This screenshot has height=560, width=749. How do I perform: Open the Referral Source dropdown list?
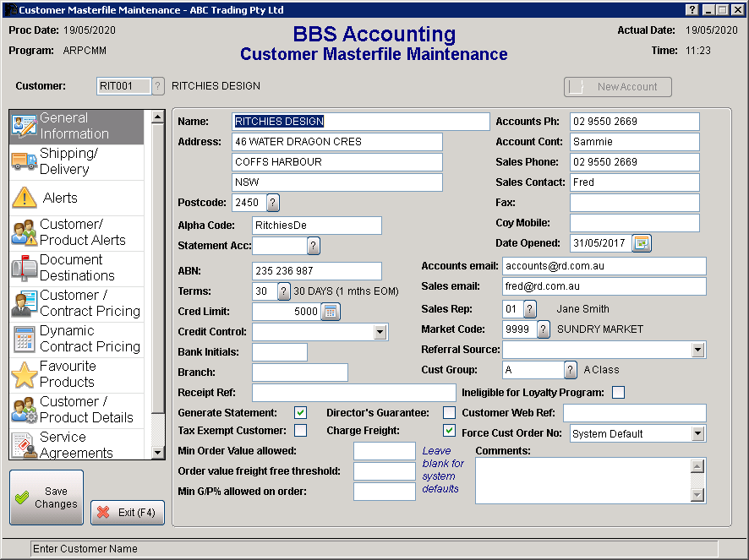697,350
